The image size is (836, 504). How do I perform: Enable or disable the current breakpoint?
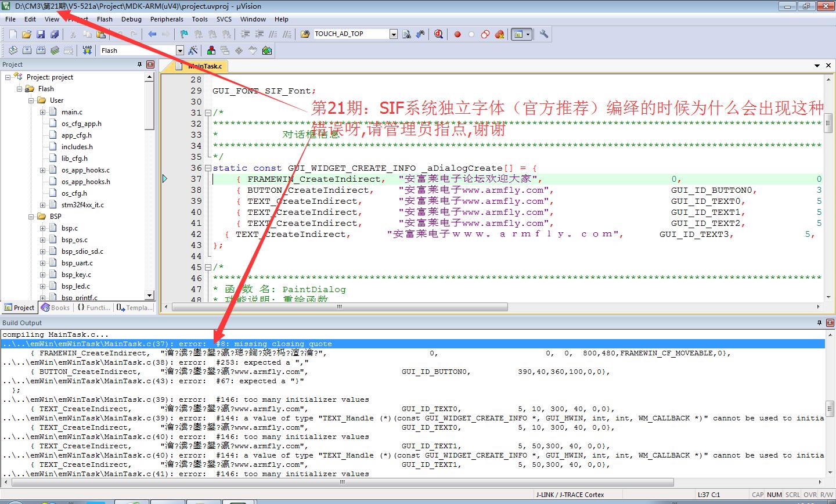(471, 34)
